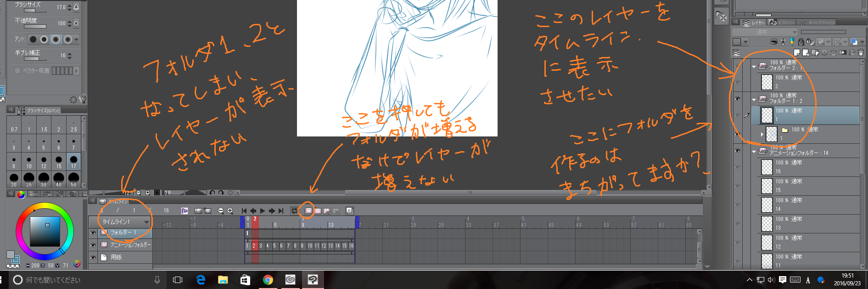Image resolution: width=868 pixels, height=289 pixels.
Task: Step to the previous frame
Action: click(x=253, y=211)
